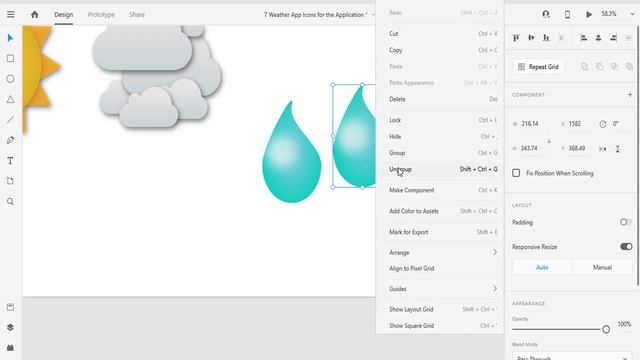The image size is (640, 360).
Task: Align selection to vertical middle
Action: [x=531, y=38]
